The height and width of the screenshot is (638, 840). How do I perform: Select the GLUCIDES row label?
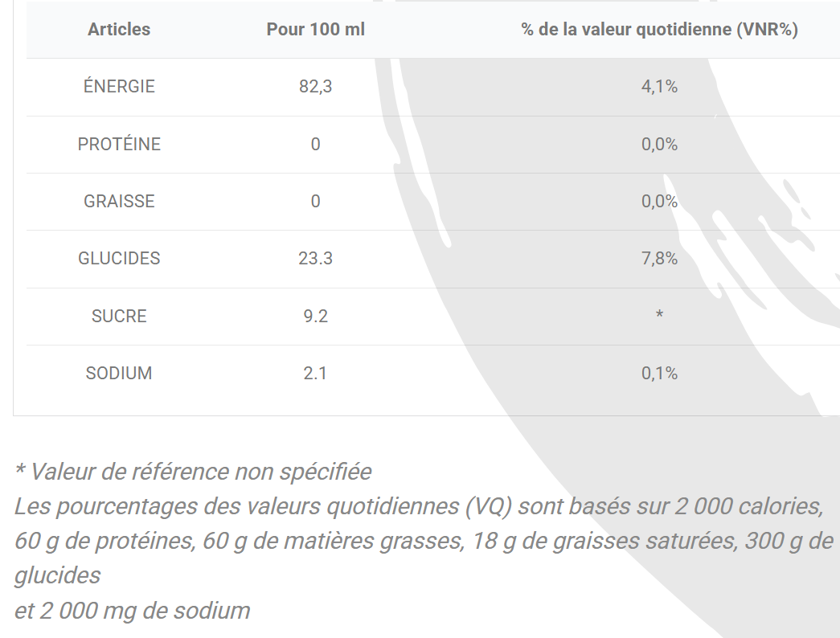pyautogui.click(x=119, y=259)
